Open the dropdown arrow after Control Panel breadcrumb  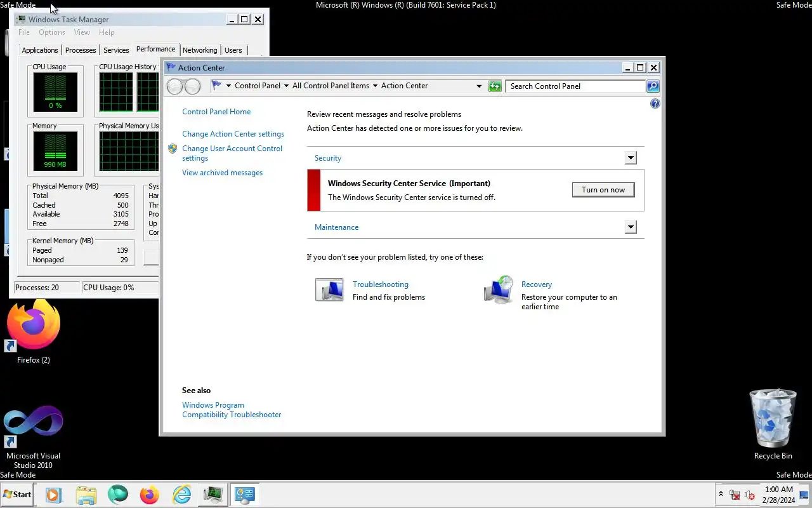[x=286, y=86]
